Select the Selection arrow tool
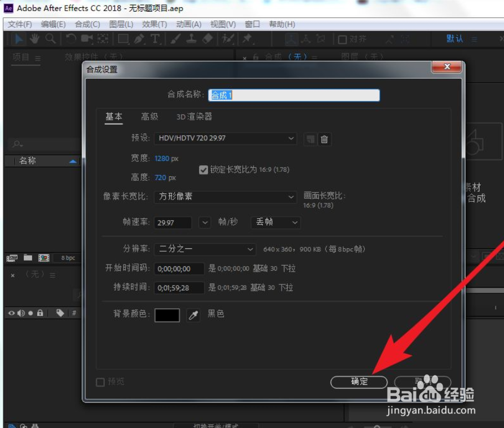Screen dimensions: 504x428 coord(19,39)
